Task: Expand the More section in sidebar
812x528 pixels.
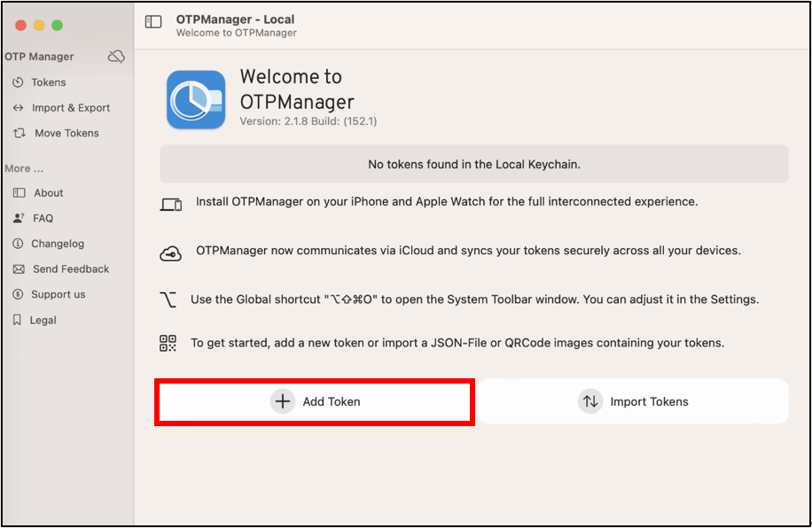Action: click(x=24, y=167)
